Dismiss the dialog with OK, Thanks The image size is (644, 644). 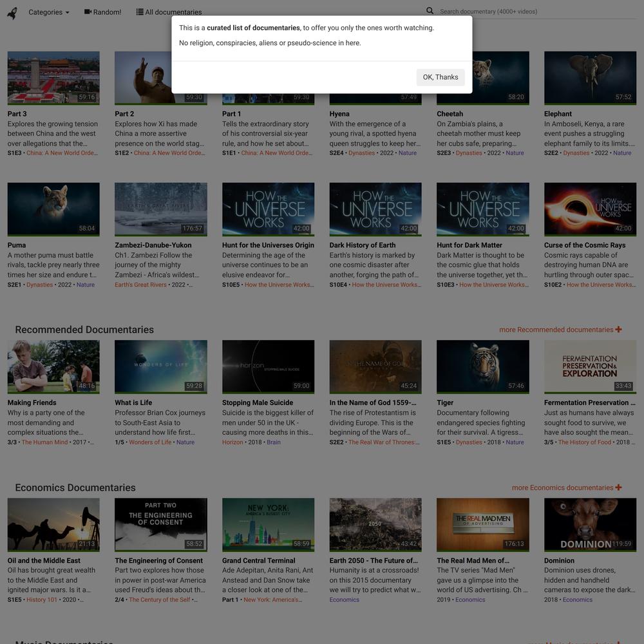[440, 77]
